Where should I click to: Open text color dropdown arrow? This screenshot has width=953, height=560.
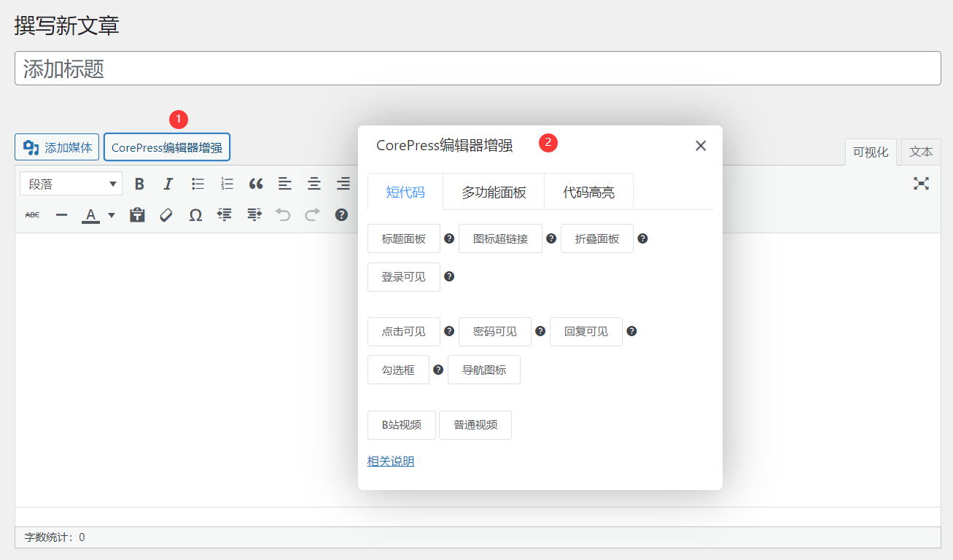(112, 215)
